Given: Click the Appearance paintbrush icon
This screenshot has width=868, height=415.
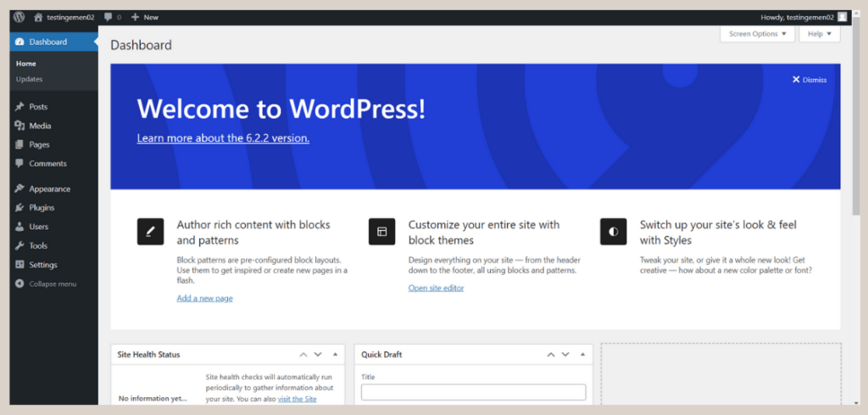Looking at the screenshot, I should click(19, 189).
